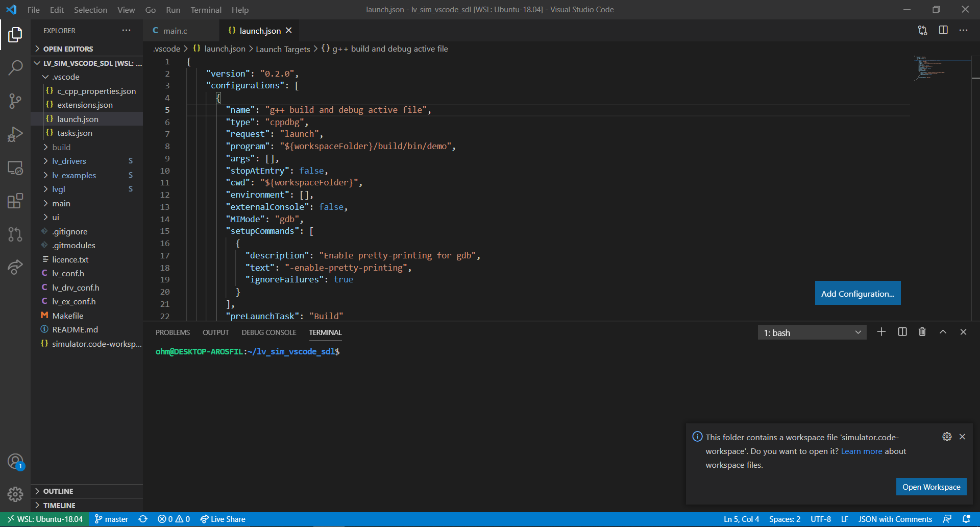
Task: Split the terminal pane
Action: (902, 332)
